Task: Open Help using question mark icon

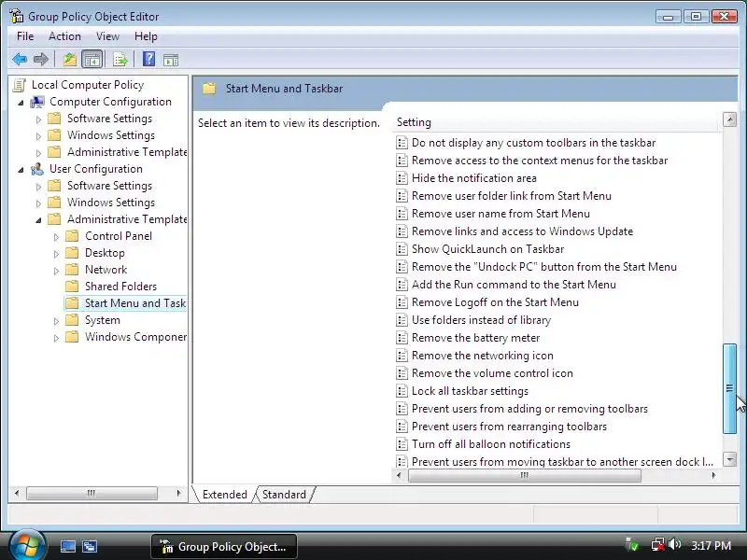Action: 148,59
